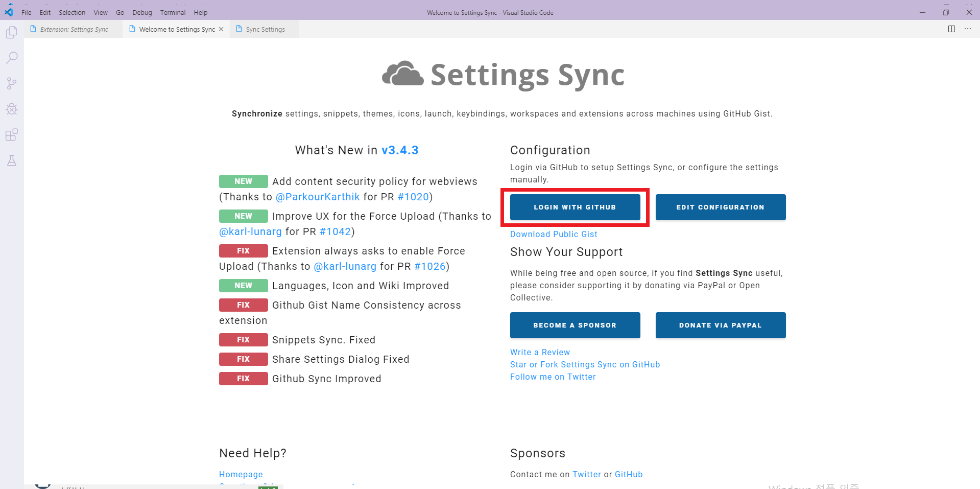
Task: Minimize the VS Code window
Action: tap(922, 12)
